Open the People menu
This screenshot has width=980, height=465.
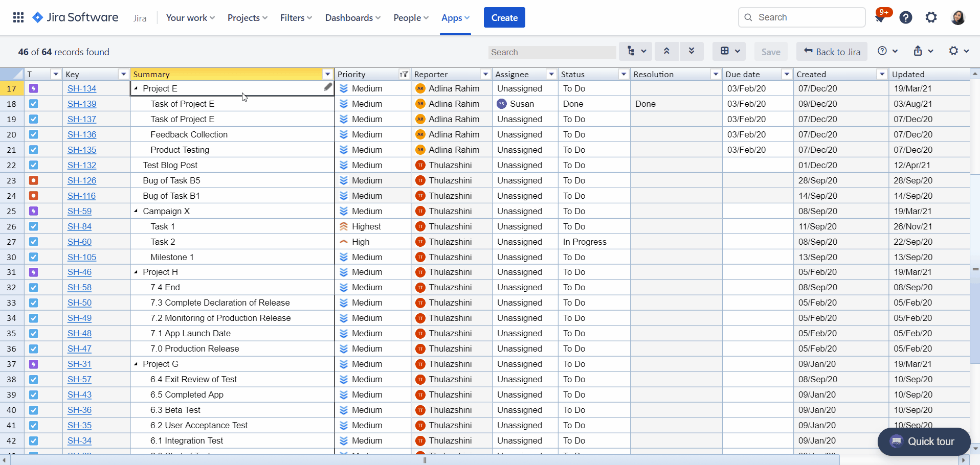(411, 17)
